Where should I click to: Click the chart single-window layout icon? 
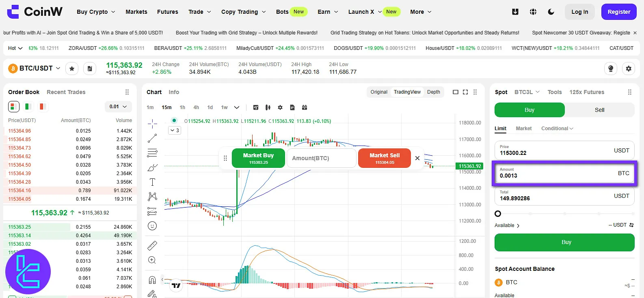[456, 92]
